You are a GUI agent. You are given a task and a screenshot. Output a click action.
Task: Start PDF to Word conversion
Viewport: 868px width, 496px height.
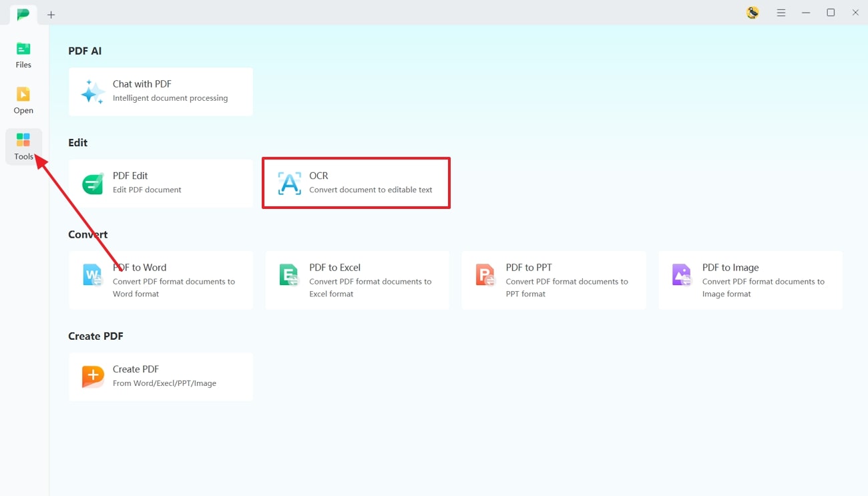(x=161, y=280)
